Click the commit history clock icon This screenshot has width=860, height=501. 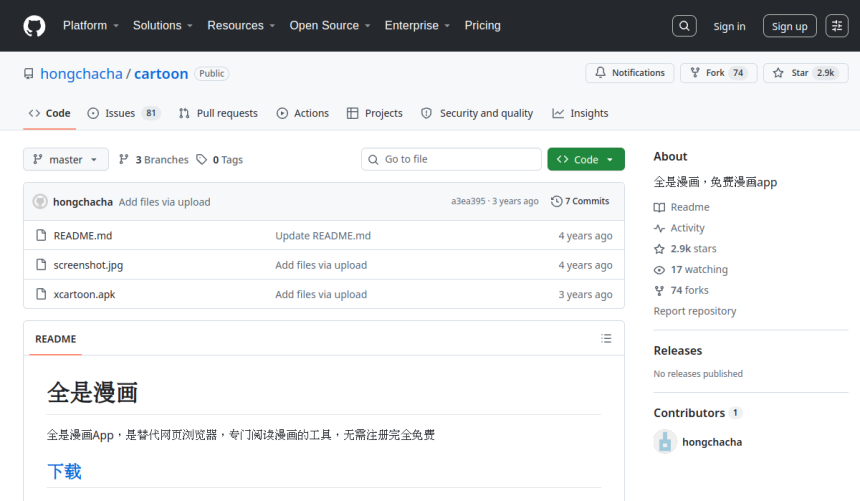(x=556, y=201)
